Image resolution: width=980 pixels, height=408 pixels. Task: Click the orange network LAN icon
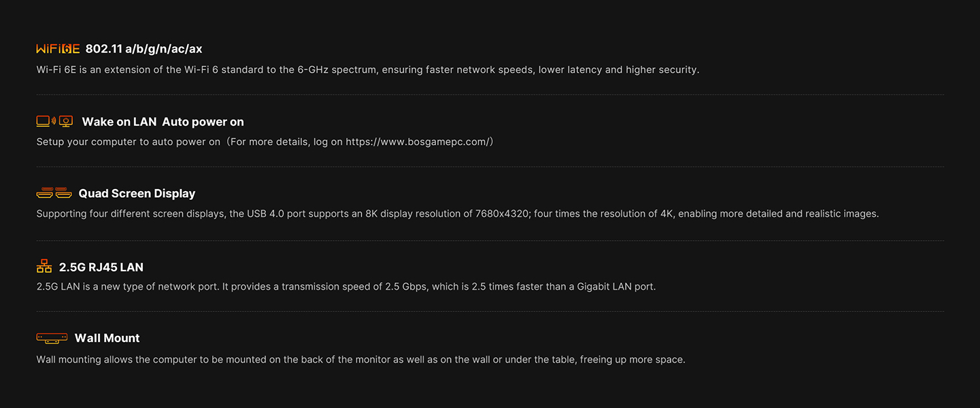[44, 267]
